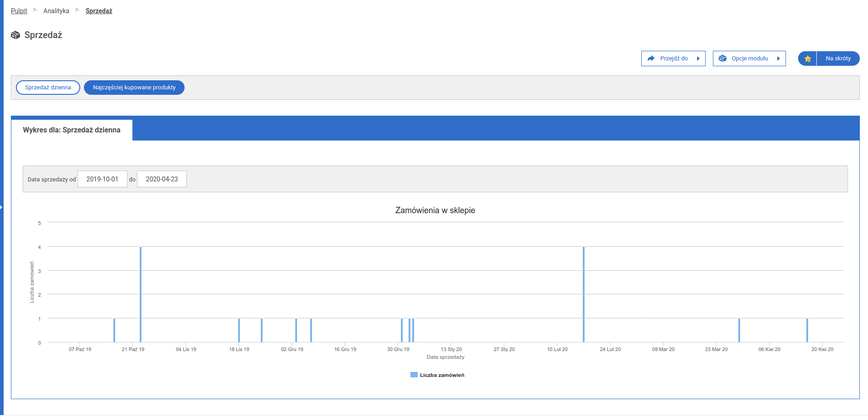Toggle the Liczba zamówień legend swatch

coord(414,375)
